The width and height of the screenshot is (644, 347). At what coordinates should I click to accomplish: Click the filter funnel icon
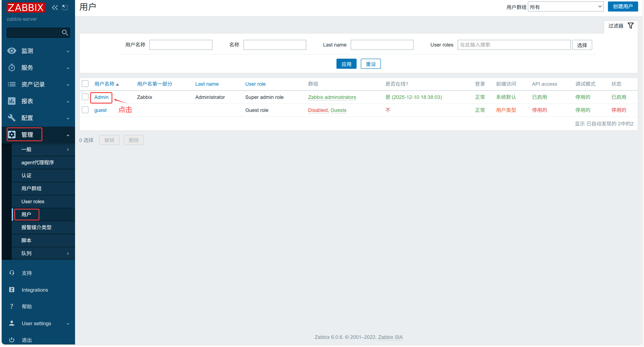631,26
